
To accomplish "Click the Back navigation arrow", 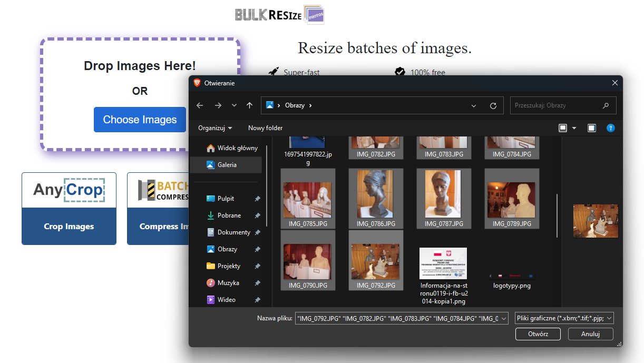I will [200, 105].
